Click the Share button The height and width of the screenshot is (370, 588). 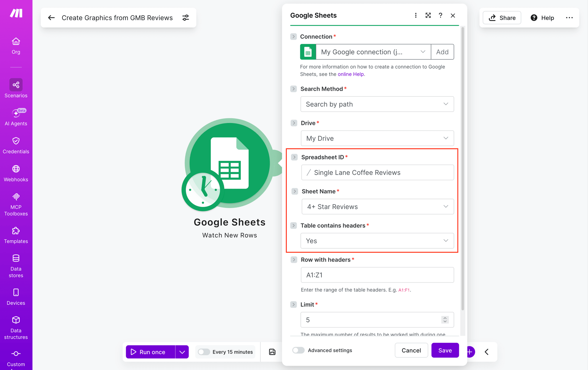pos(502,18)
